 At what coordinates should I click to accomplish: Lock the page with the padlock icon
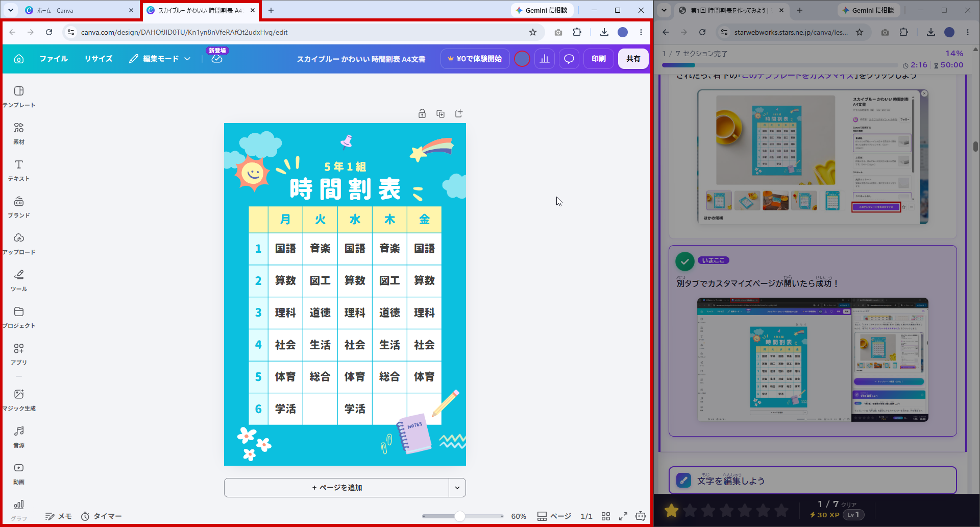(x=422, y=113)
